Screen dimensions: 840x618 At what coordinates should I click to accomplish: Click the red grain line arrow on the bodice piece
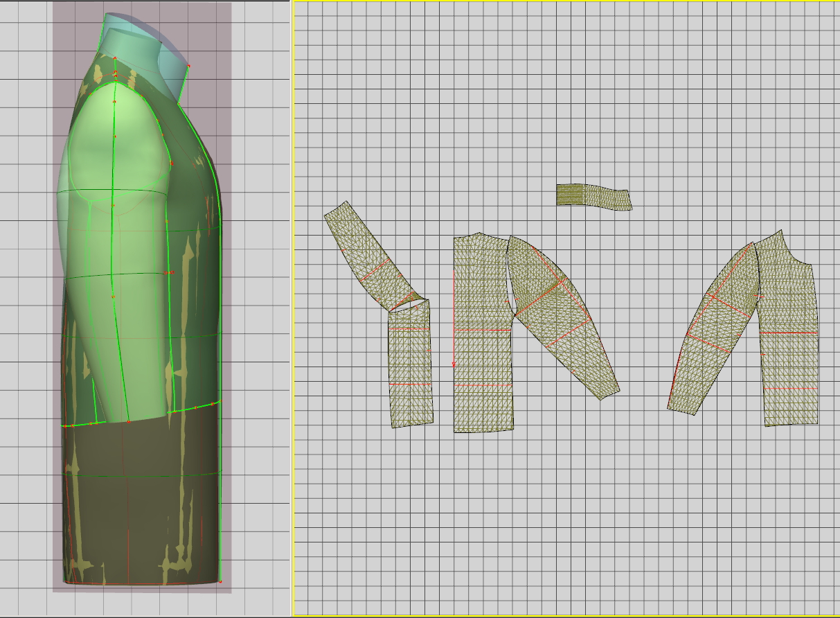(x=454, y=319)
